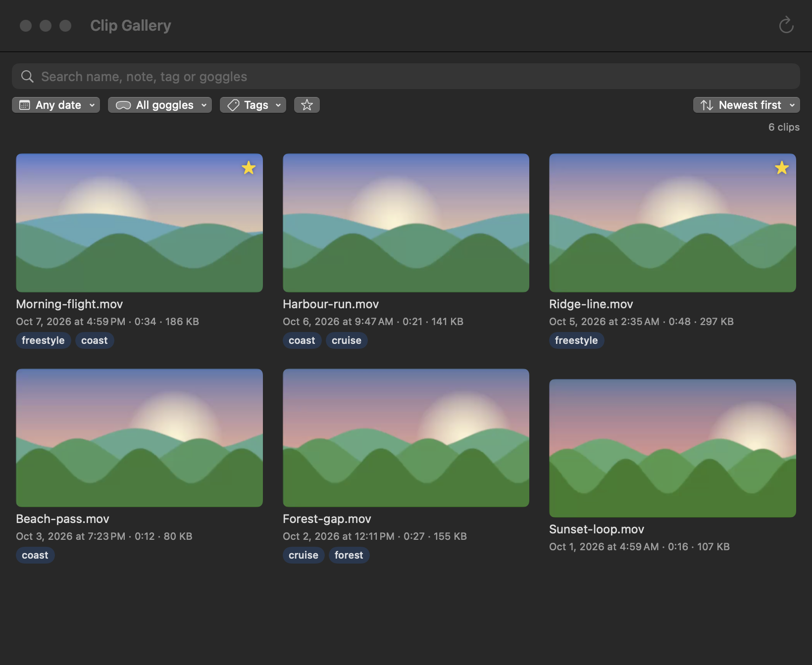Image resolution: width=812 pixels, height=665 pixels.
Task: Open the Harbour-run.mov thumbnail
Action: (406, 223)
